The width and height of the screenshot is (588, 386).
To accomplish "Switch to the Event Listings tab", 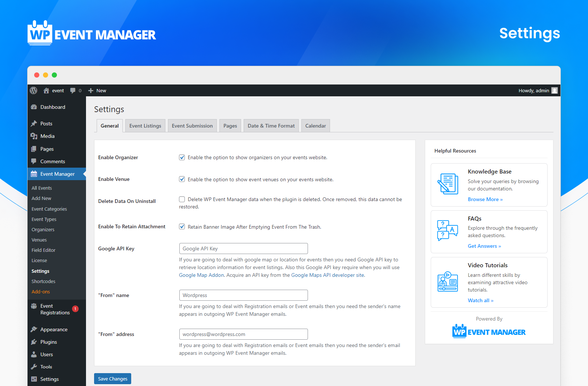I will point(145,126).
